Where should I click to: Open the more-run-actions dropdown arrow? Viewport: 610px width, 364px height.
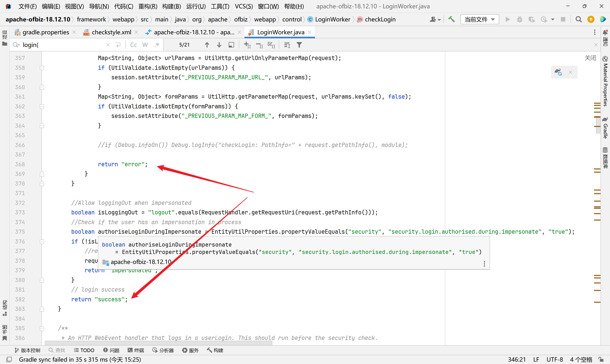(x=553, y=19)
